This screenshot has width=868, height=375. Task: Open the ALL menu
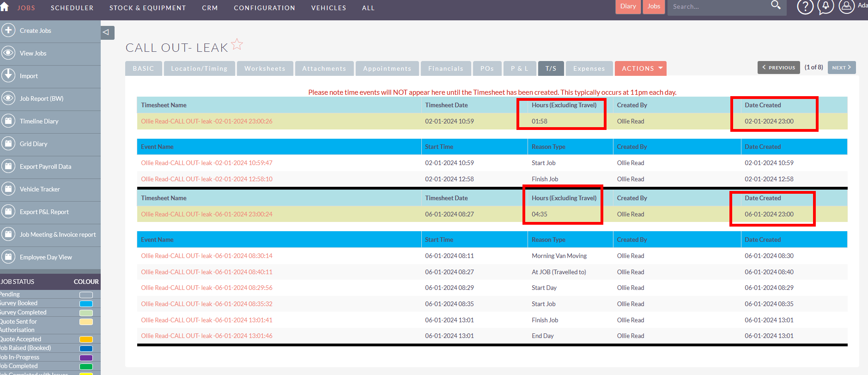(x=368, y=8)
